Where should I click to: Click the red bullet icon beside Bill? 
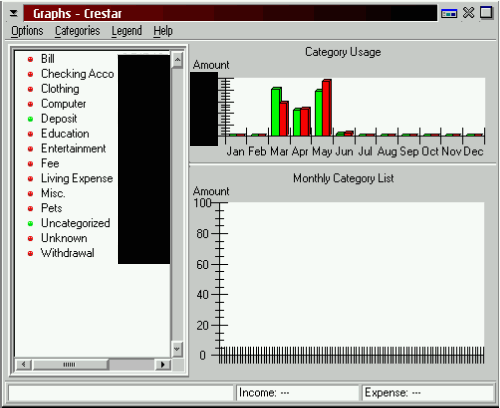pyautogui.click(x=30, y=59)
